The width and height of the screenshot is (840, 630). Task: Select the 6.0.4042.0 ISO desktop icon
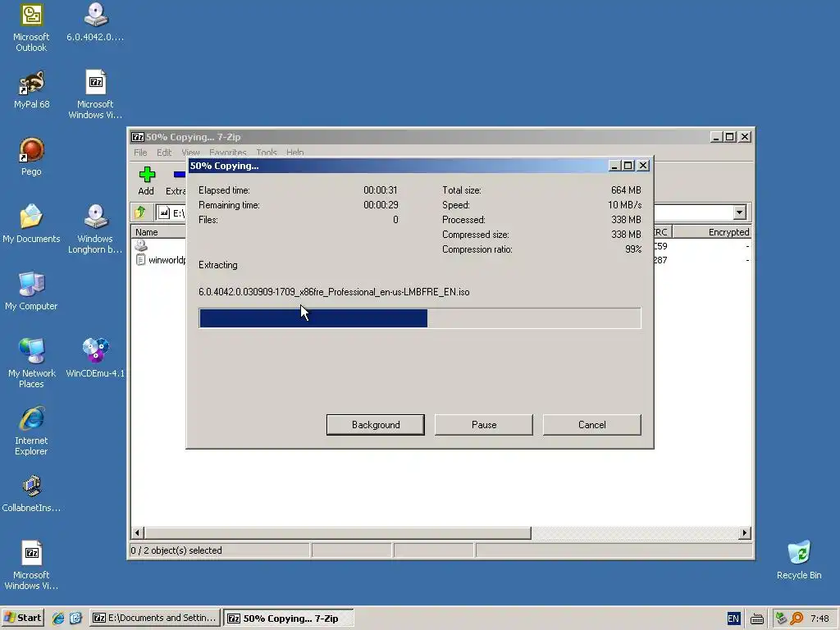[x=95, y=22]
